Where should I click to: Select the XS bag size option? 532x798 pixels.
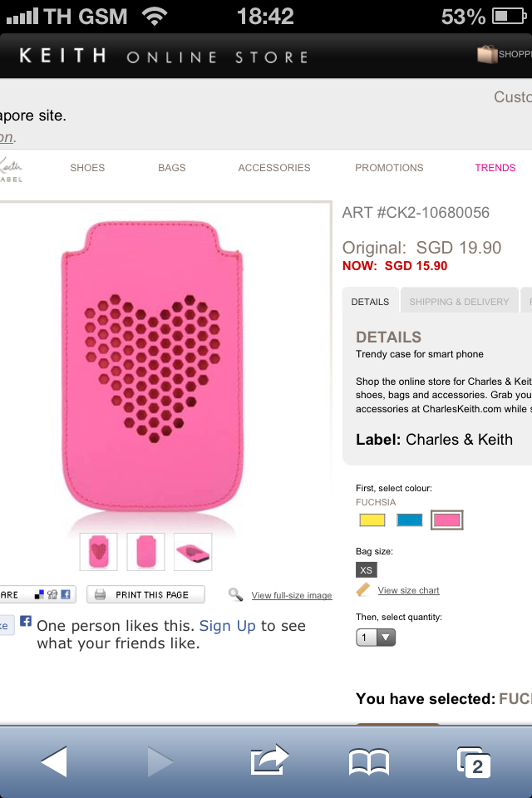[366, 570]
